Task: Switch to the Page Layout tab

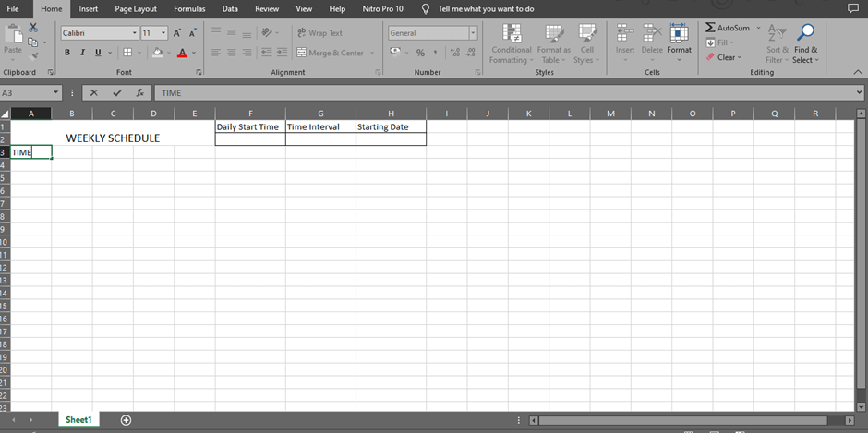Action: click(x=136, y=9)
